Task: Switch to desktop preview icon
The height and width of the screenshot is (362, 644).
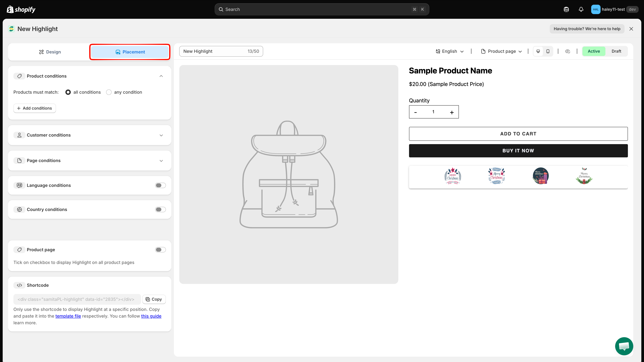Action: [538, 51]
